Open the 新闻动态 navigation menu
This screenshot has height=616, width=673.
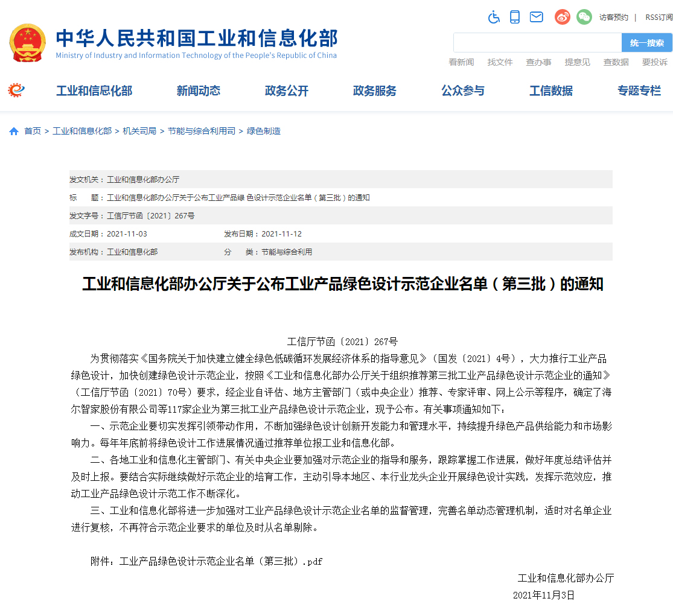(198, 91)
